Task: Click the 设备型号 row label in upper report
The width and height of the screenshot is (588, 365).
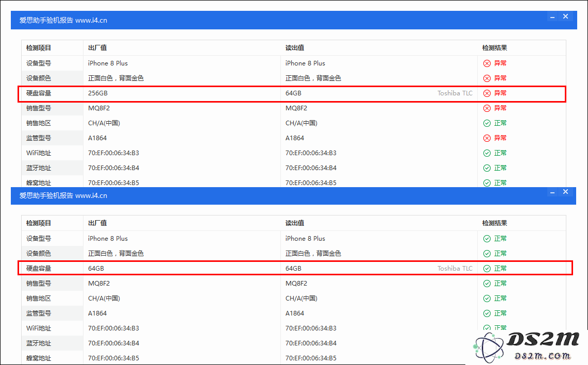Action: pos(39,63)
